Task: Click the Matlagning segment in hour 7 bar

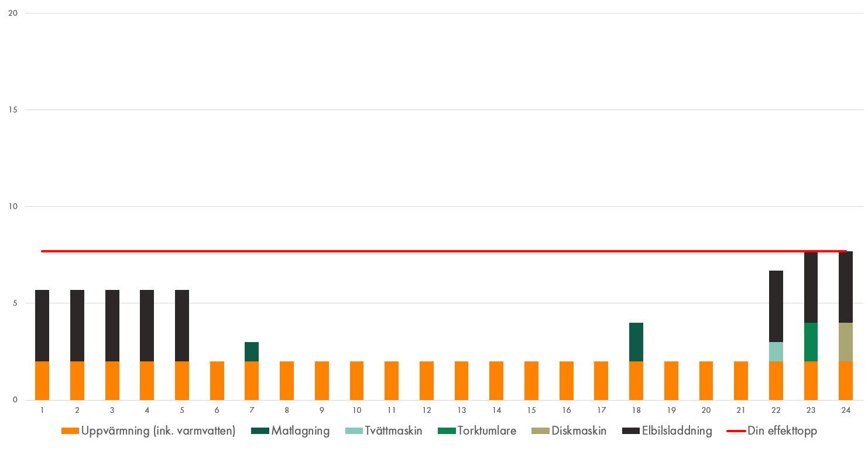Action: [x=252, y=351]
